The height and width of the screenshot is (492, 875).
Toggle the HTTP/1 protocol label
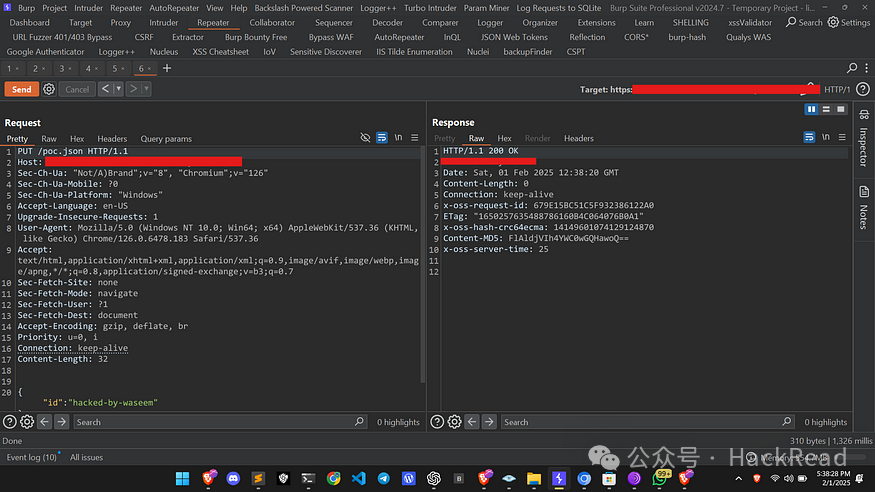tap(837, 89)
